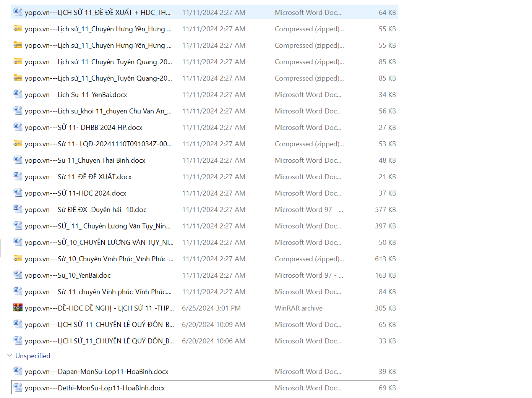Click the 613 KB file size entry
Viewport: 532px width, 398px height.
[x=385, y=259]
